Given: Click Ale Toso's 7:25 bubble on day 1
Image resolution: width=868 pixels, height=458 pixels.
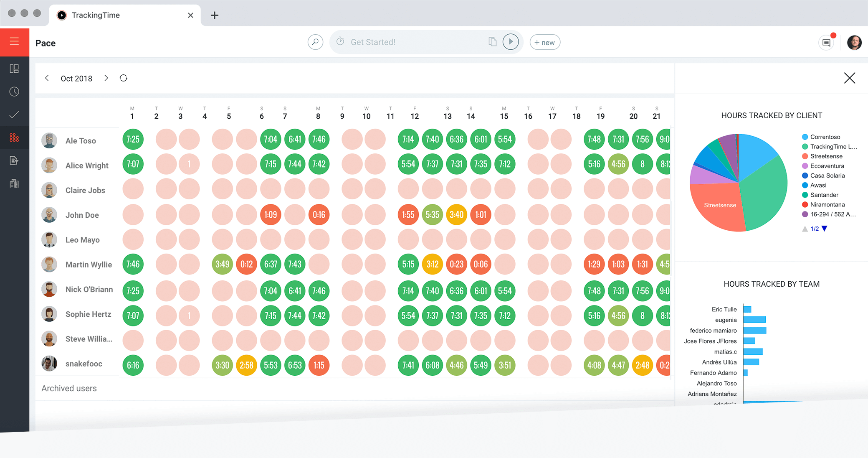Looking at the screenshot, I should click(x=133, y=139).
